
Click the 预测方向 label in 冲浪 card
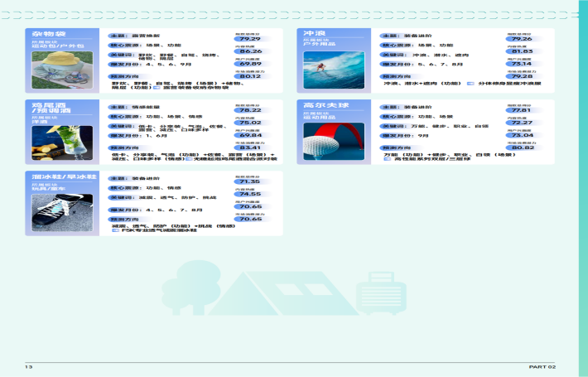393,77
